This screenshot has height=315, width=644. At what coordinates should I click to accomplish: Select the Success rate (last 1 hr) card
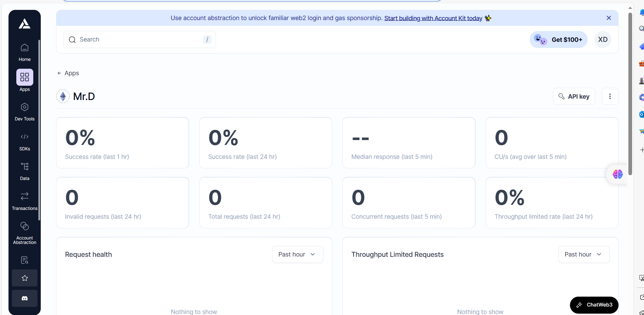click(x=123, y=143)
